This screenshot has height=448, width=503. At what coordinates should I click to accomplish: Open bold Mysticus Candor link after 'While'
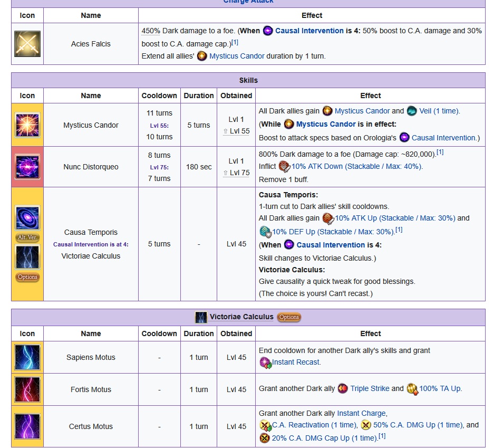tap(326, 125)
